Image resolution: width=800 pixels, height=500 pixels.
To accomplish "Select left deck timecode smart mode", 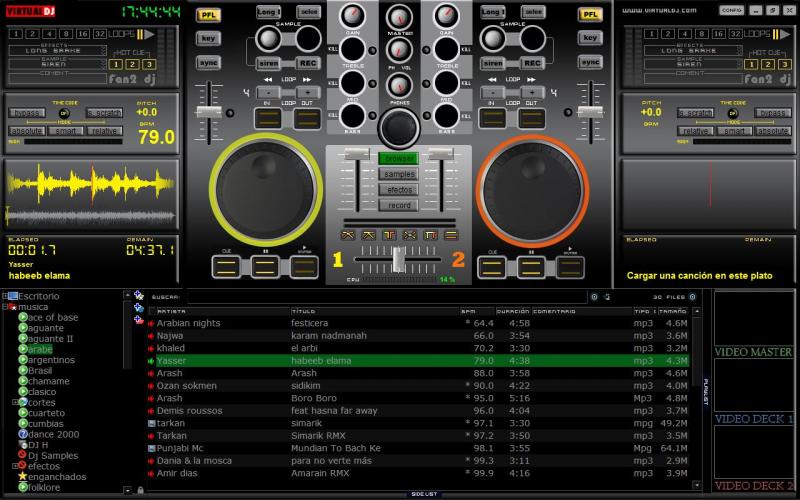I will (66, 131).
